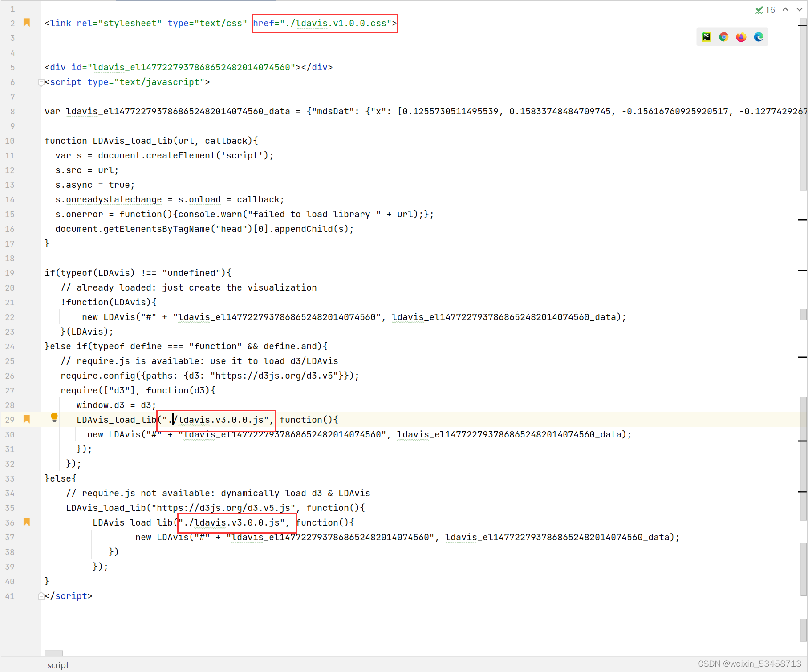The image size is (808, 672).
Task: Click '!function(LDAvis){' on line 21
Action: pos(109,302)
